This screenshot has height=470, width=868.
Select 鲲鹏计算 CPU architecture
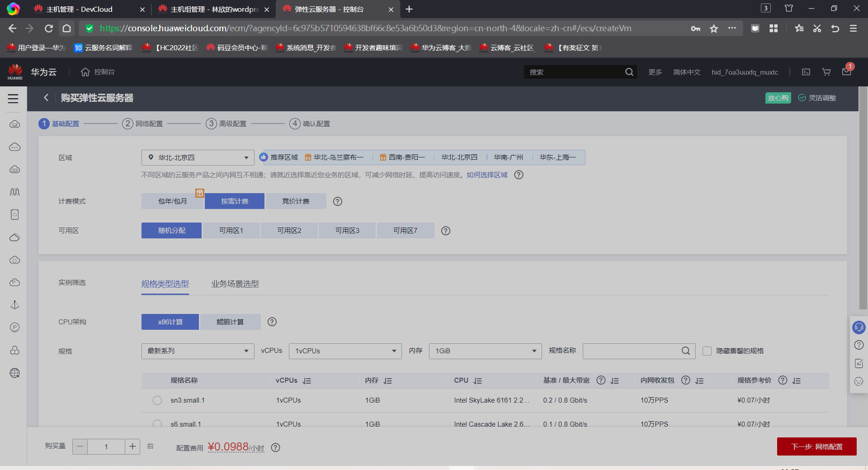(x=230, y=322)
